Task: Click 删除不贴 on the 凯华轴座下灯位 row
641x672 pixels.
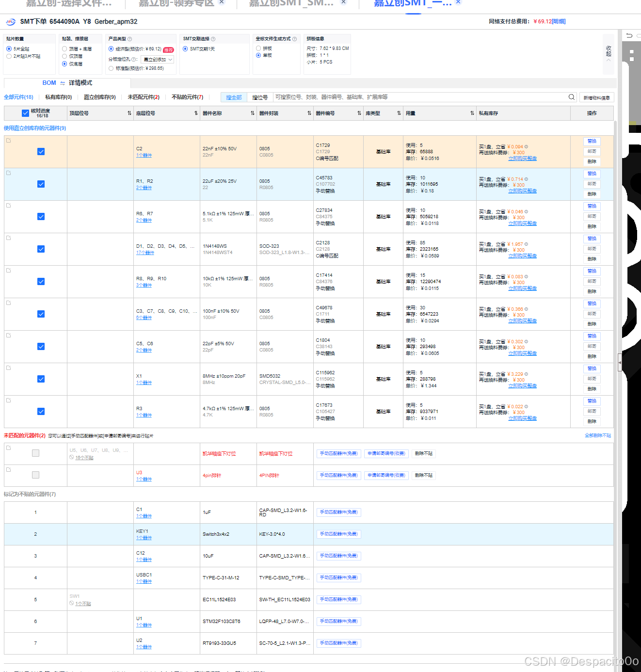Action: (x=424, y=453)
